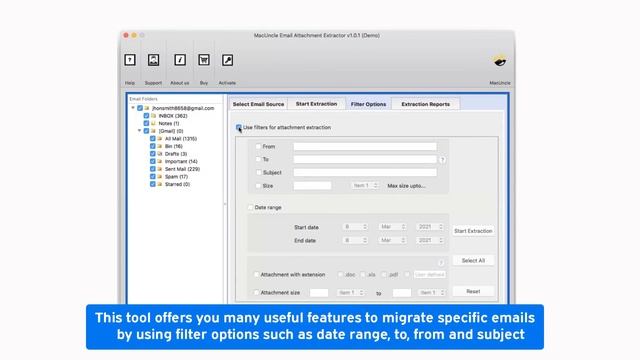
Task: Click the INBOX folder icon
Action: point(153,116)
